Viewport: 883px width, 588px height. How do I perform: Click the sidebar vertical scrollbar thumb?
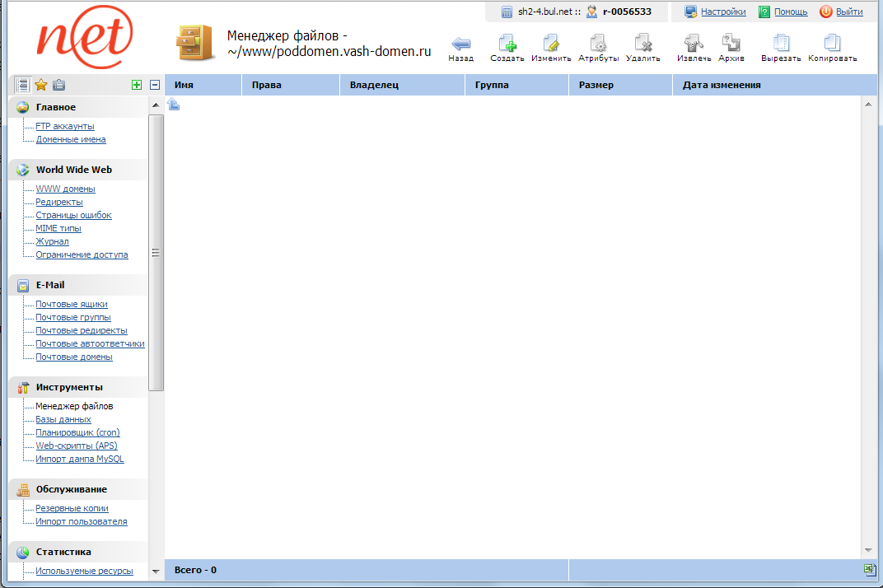click(x=156, y=252)
